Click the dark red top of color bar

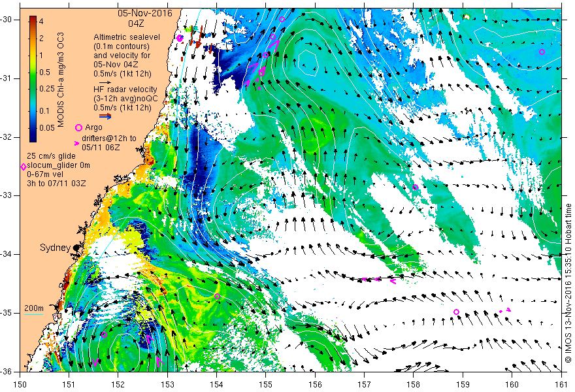coord(33,18)
